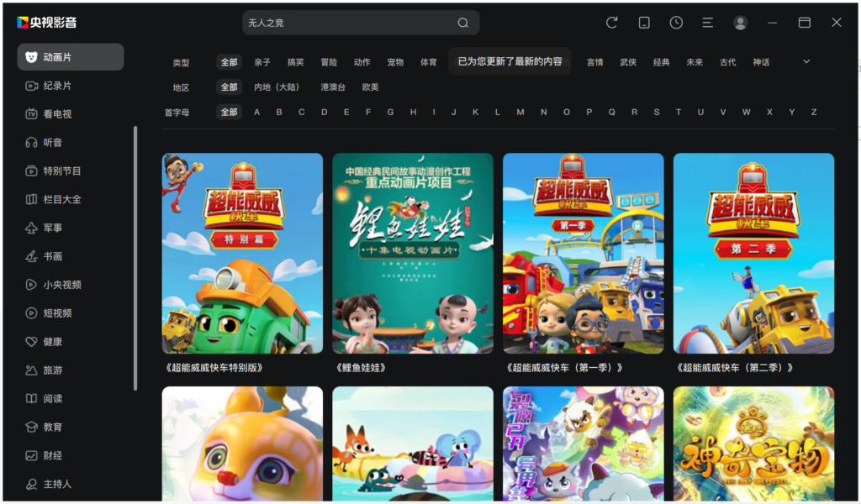Select letter M in 首字母 filter
The width and height of the screenshot is (861, 504).
520,113
